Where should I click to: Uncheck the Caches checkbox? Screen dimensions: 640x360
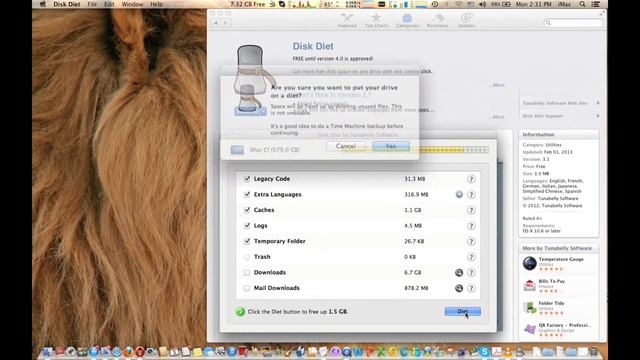click(x=247, y=210)
